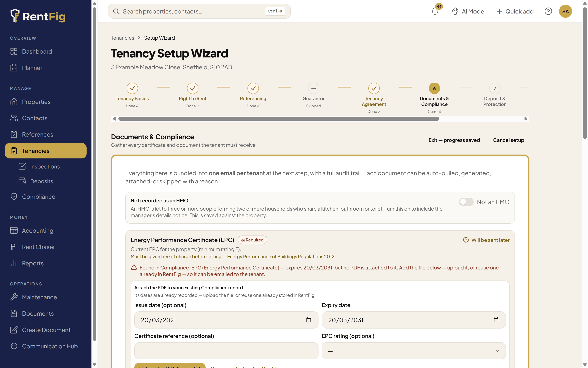
Task: Click the steps scrollbar right arrow
Action: point(526,119)
